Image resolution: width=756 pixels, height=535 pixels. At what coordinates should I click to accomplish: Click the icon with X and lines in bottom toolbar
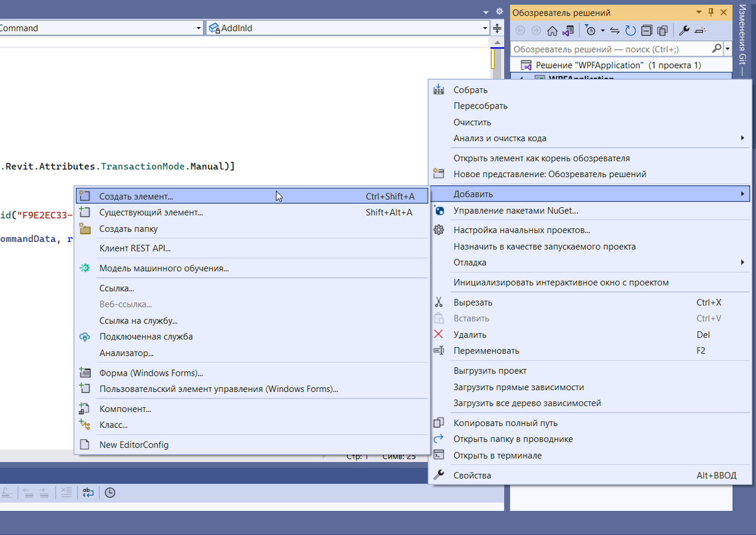click(67, 493)
